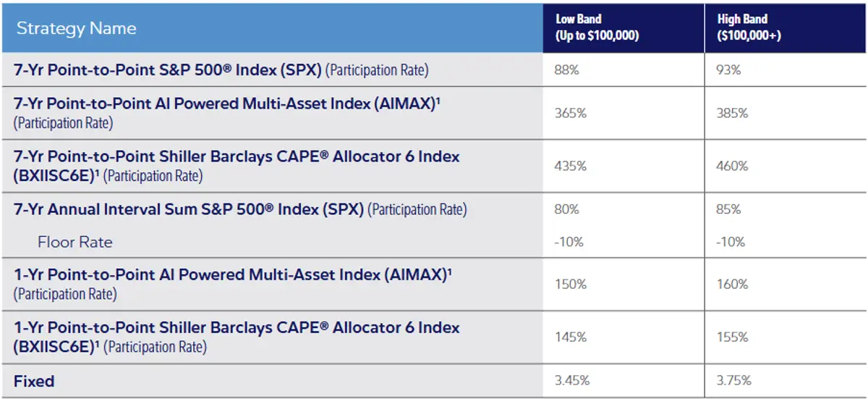Select the Fixed strategy row label
The width and height of the screenshot is (868, 399).
[34, 381]
